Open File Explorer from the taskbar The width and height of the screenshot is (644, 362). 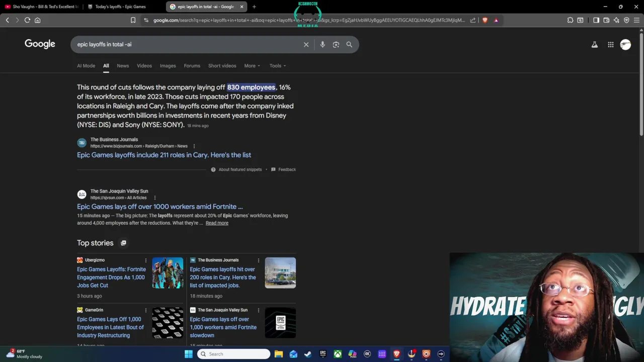(x=279, y=354)
